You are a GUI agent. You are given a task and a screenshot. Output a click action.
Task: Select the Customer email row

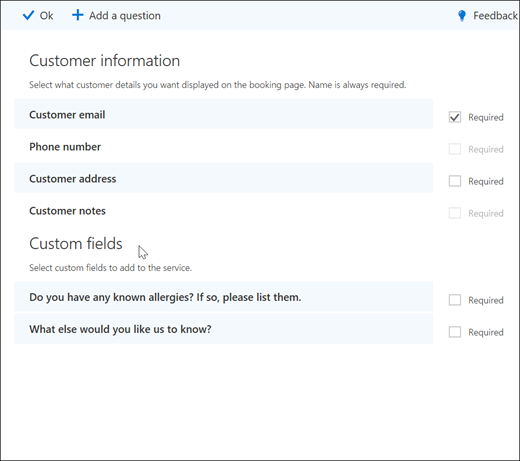click(x=223, y=114)
